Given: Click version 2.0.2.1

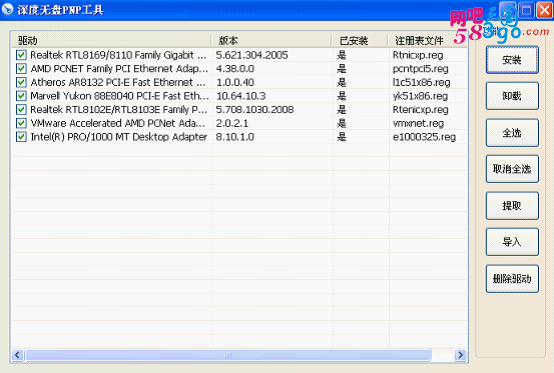Looking at the screenshot, I should [x=232, y=123].
